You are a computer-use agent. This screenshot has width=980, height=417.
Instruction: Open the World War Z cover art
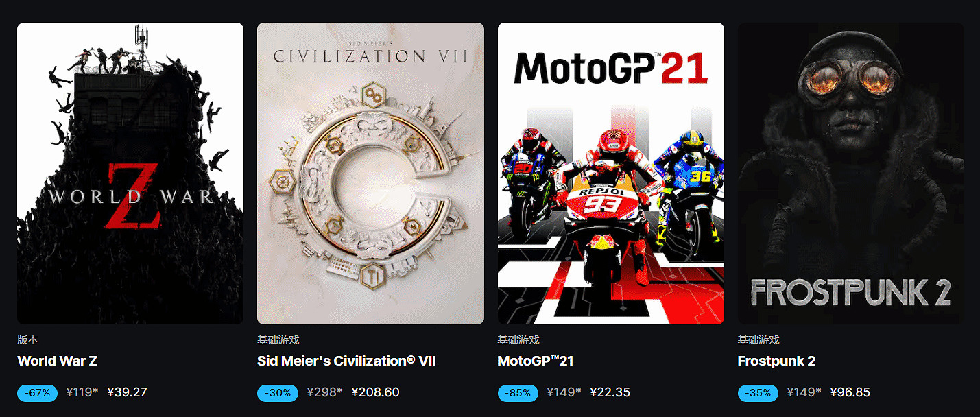130,174
